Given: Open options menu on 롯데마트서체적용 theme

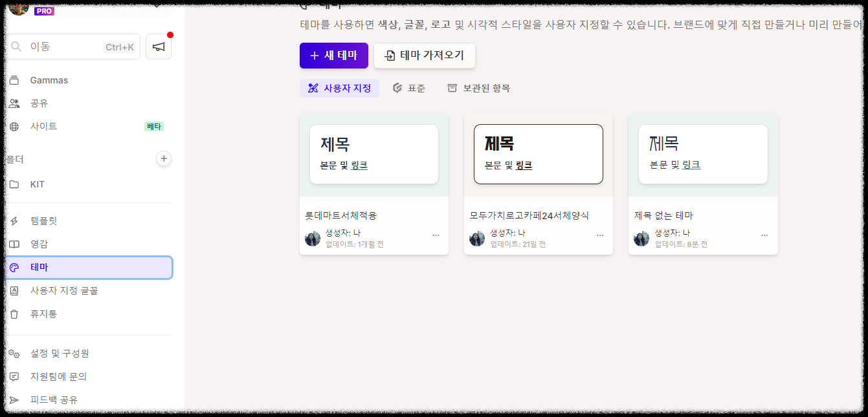Looking at the screenshot, I should tap(436, 236).
